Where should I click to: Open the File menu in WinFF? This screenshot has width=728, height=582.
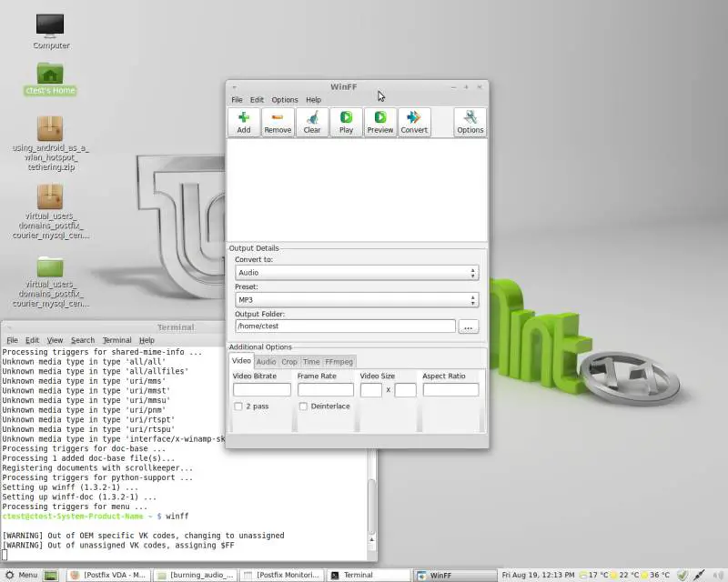click(237, 100)
